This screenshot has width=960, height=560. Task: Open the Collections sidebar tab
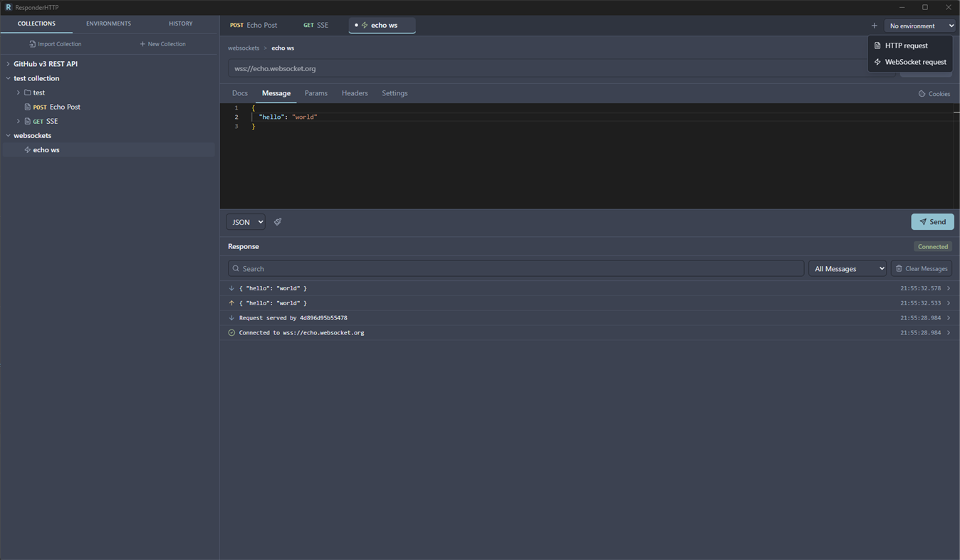click(36, 23)
